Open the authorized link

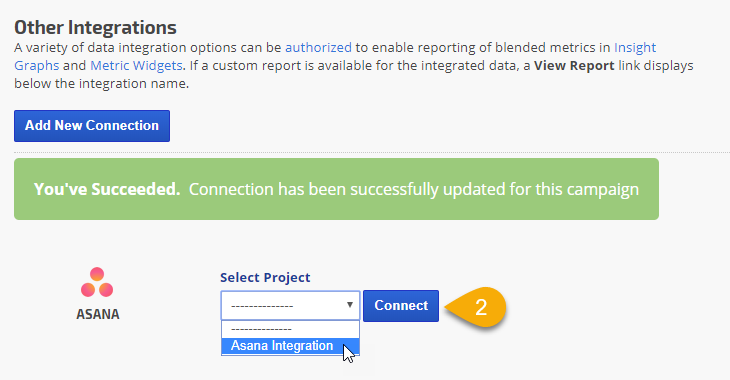[x=318, y=48]
